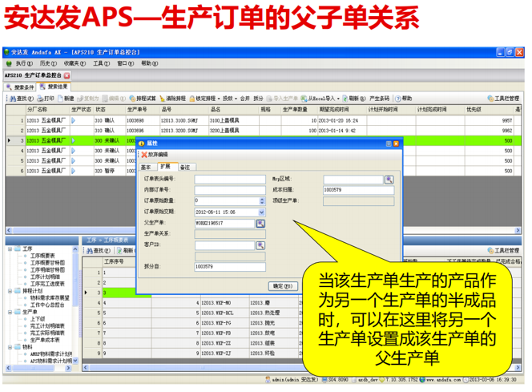Viewport: 532px width, 392px height.
Task: Run 排程试算 from the toolbar
Action: (143, 99)
